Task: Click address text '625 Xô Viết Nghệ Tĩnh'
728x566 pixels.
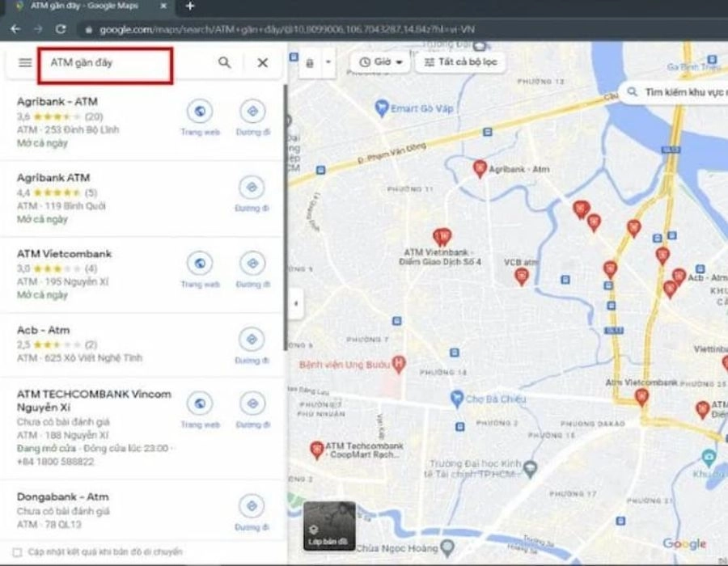Action: point(93,358)
